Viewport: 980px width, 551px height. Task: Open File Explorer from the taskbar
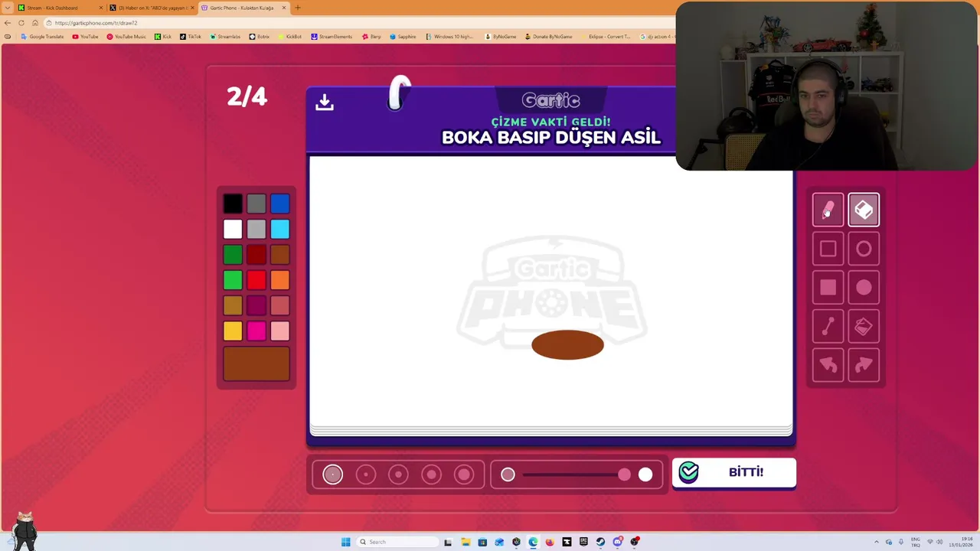point(465,542)
